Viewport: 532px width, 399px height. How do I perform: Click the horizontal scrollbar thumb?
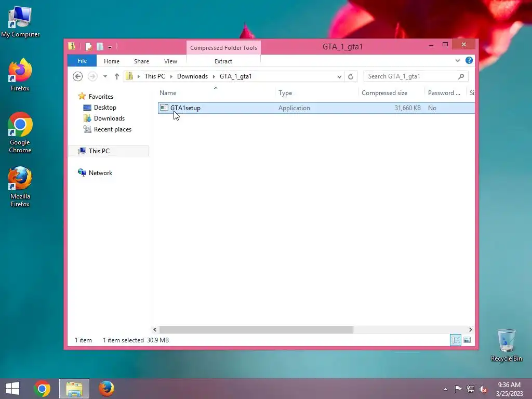point(256,329)
